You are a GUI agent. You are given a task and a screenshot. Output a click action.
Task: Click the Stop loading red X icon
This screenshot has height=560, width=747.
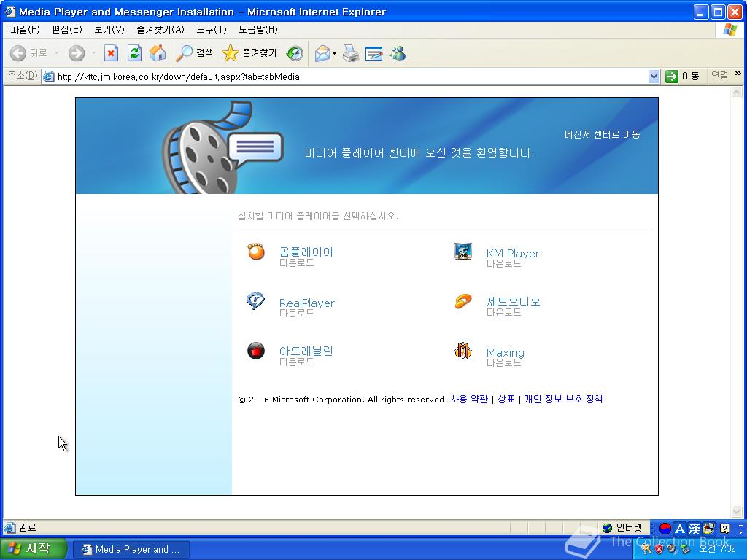[111, 52]
